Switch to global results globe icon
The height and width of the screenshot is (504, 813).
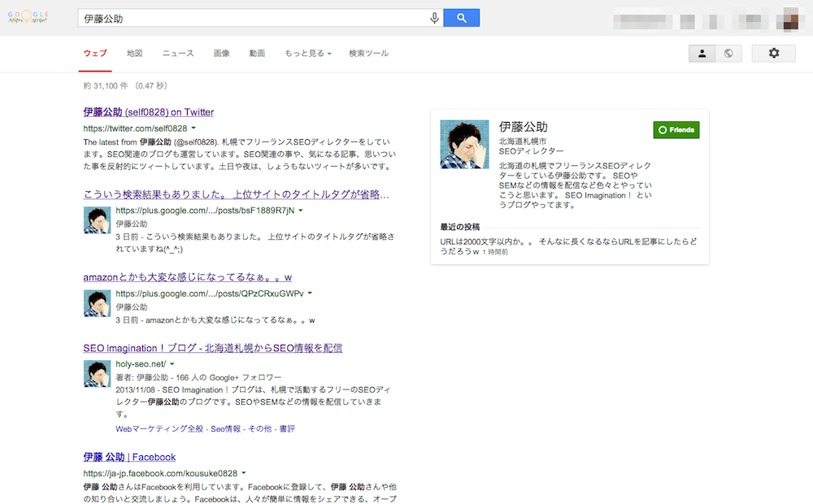(728, 53)
